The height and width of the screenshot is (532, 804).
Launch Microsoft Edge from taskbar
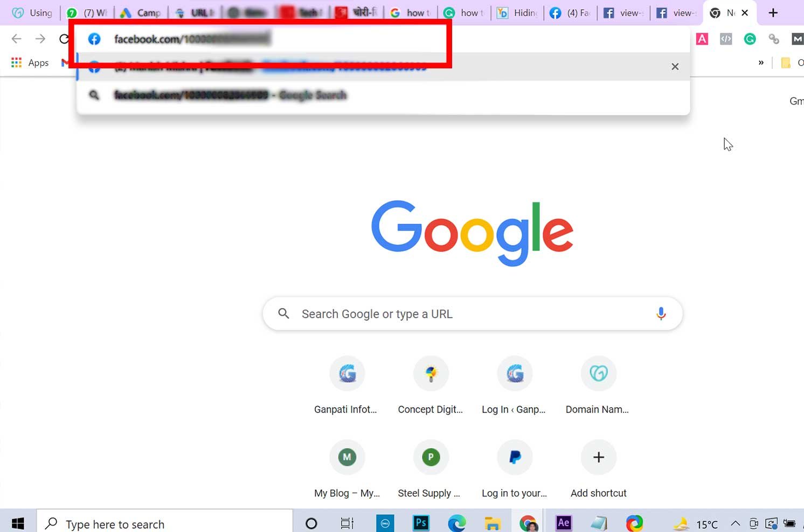point(457,523)
